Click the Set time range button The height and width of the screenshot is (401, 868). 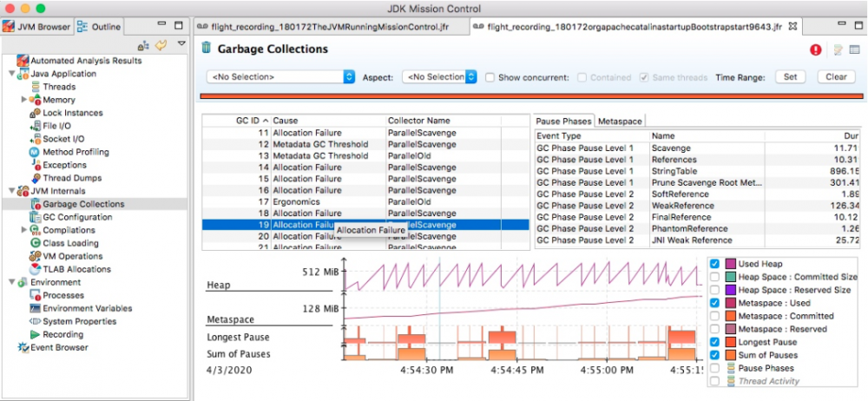click(790, 77)
